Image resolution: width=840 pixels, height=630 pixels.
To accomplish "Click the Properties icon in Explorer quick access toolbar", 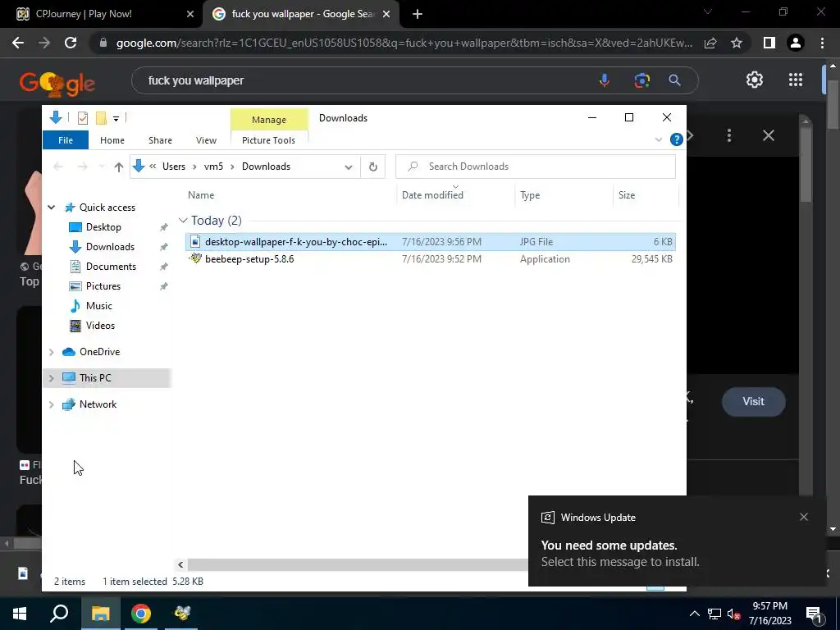I will click(83, 117).
